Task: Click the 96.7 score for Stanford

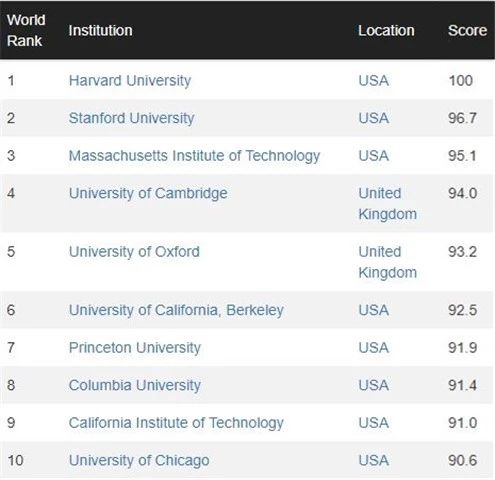Action: (462, 118)
